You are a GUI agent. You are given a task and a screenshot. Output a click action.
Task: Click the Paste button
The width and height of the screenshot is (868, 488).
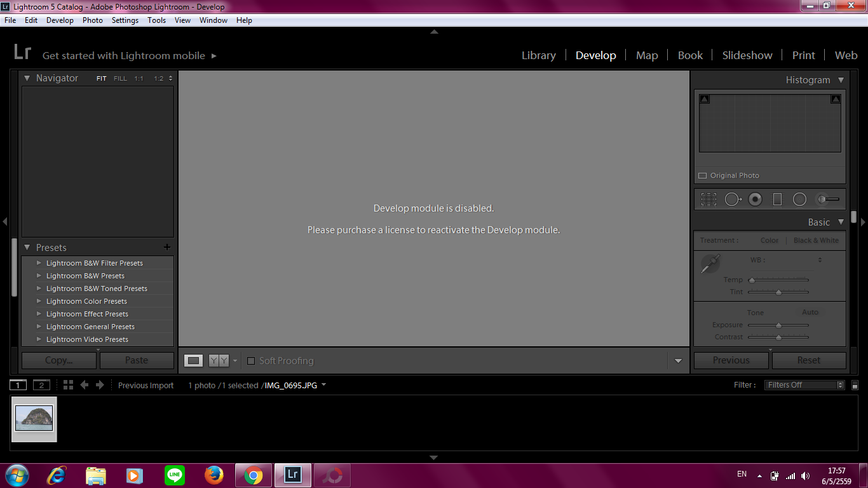(x=137, y=360)
